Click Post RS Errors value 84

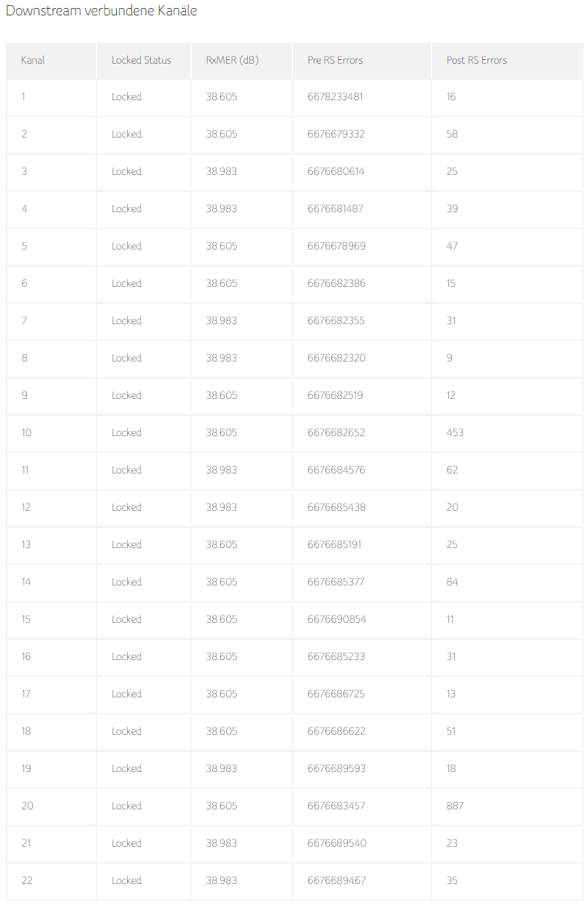[x=452, y=582]
